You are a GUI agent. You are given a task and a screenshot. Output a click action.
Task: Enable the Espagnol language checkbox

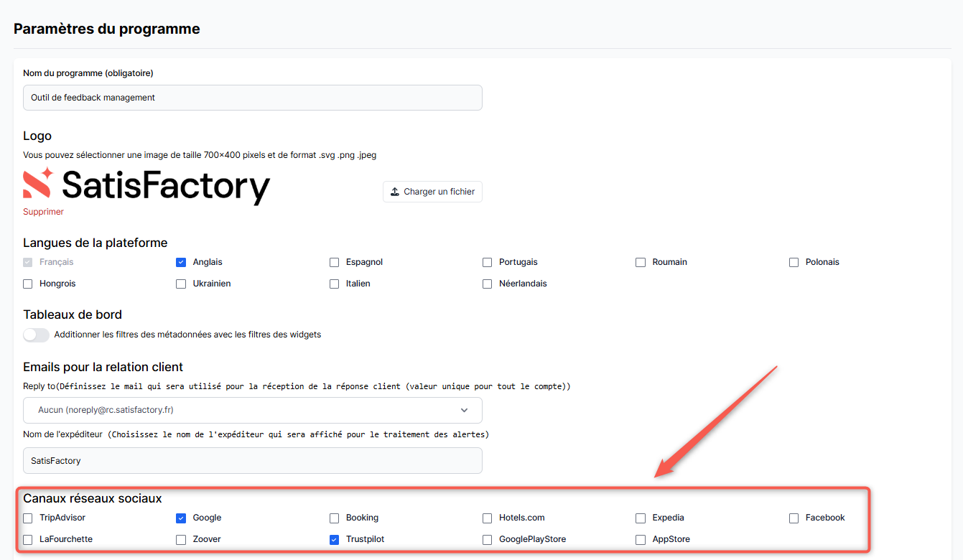[335, 263]
